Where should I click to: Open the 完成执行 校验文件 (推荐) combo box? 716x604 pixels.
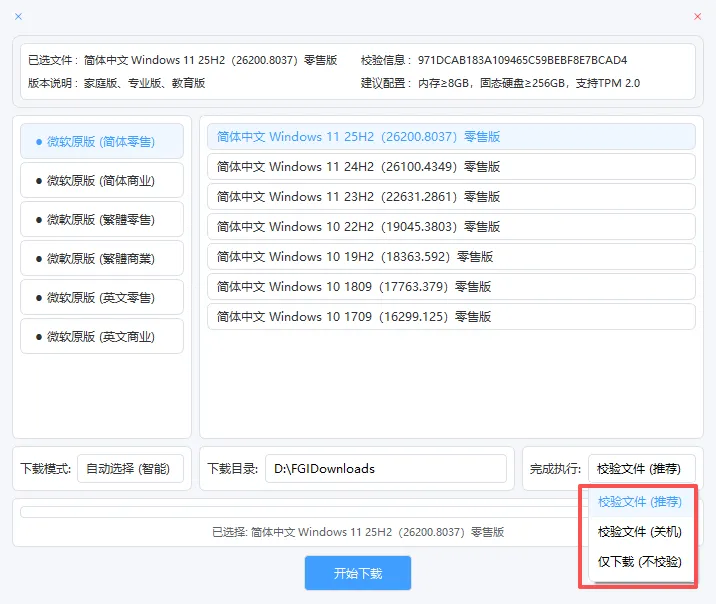642,468
